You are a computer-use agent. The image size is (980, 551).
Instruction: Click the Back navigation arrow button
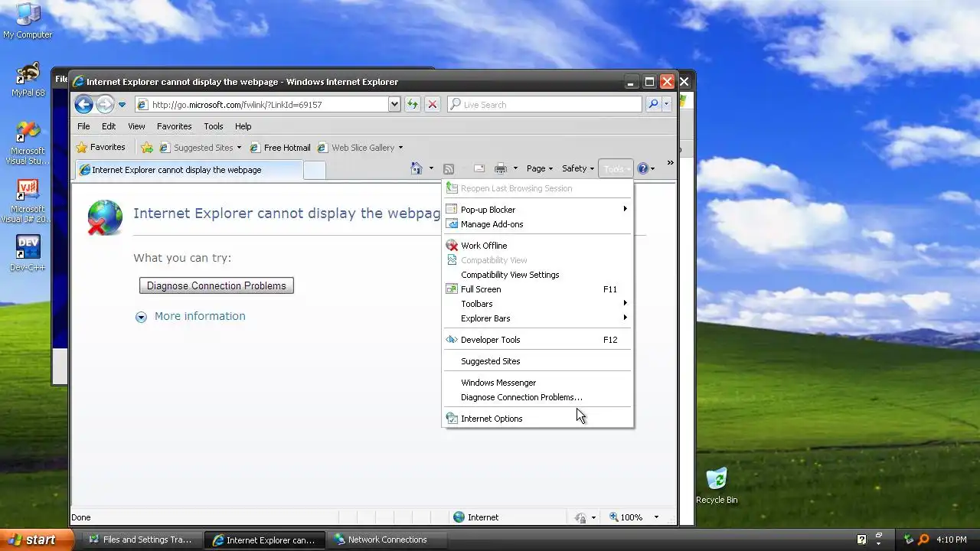[x=84, y=104]
